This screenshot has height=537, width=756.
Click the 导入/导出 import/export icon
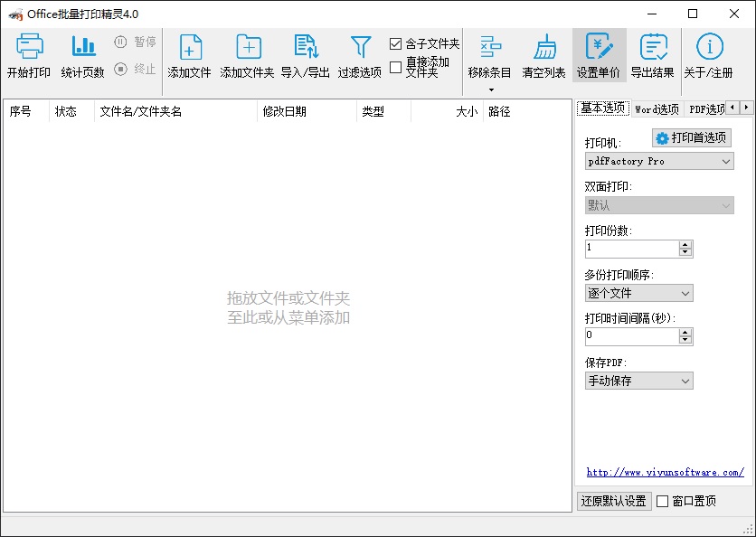(x=305, y=54)
